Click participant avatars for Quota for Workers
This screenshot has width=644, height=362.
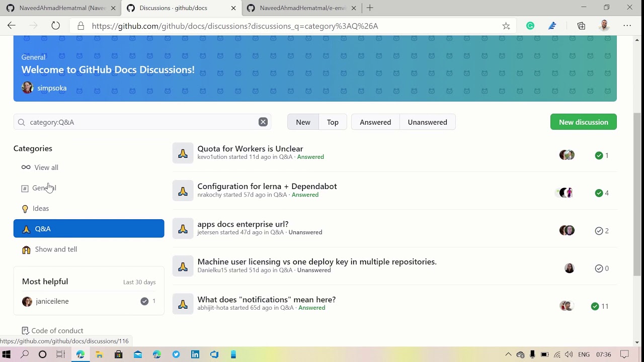(x=567, y=155)
